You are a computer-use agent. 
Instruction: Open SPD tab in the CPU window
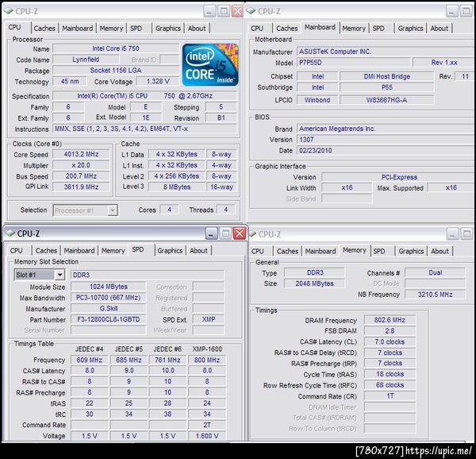pos(136,29)
